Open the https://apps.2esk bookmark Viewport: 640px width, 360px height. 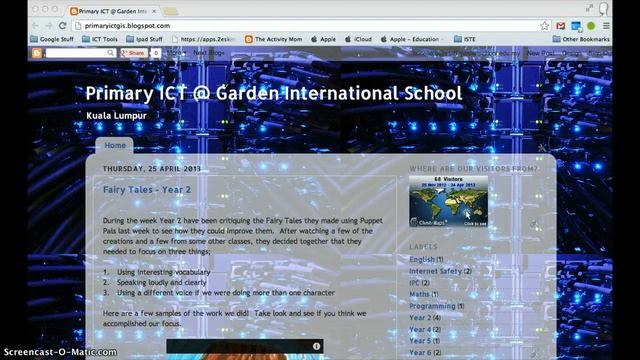click(x=204, y=39)
